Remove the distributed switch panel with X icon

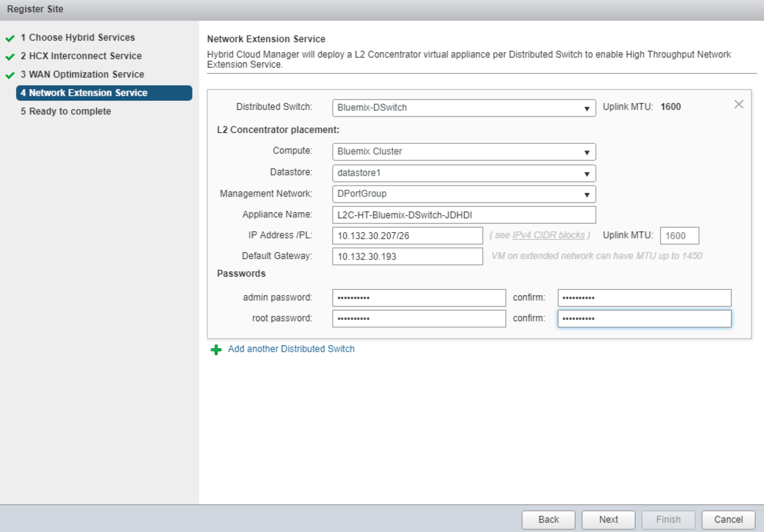(739, 105)
